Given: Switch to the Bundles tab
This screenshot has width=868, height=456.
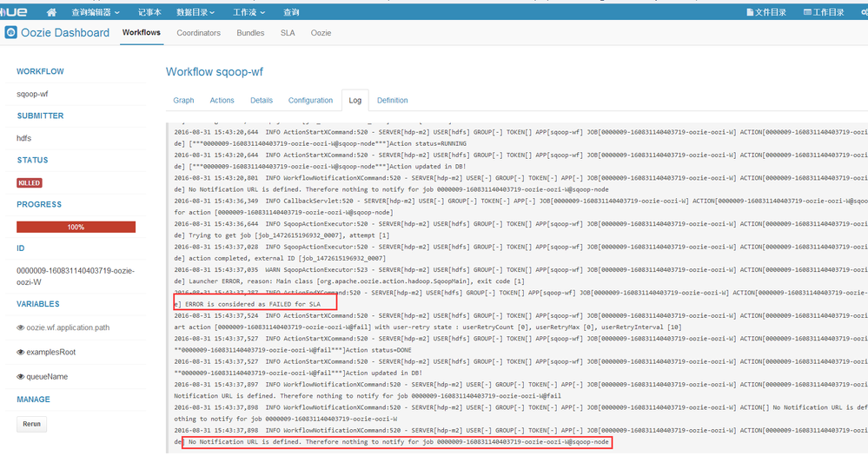Looking at the screenshot, I should (250, 33).
